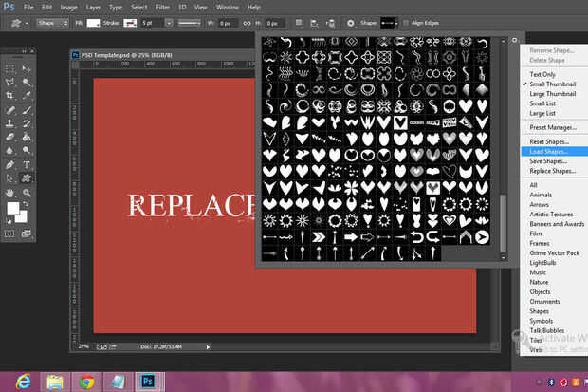This screenshot has width=588, height=392.
Task: Select the Zoom tool in the toolbox
Action: 26,192
